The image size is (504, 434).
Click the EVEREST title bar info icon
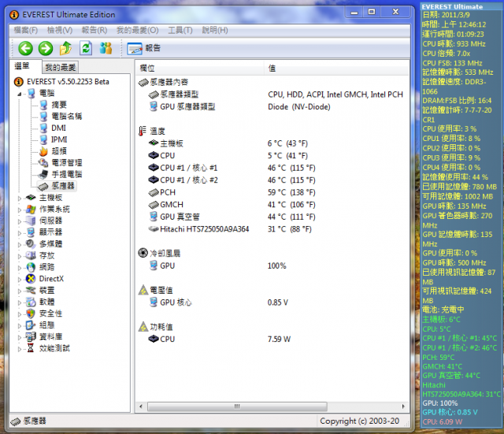click(14, 15)
